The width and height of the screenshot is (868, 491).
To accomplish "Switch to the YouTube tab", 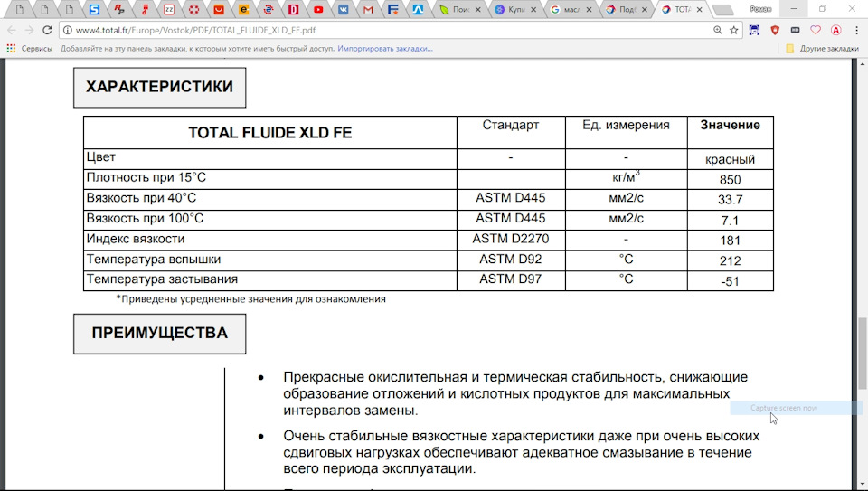I will 319,9.
